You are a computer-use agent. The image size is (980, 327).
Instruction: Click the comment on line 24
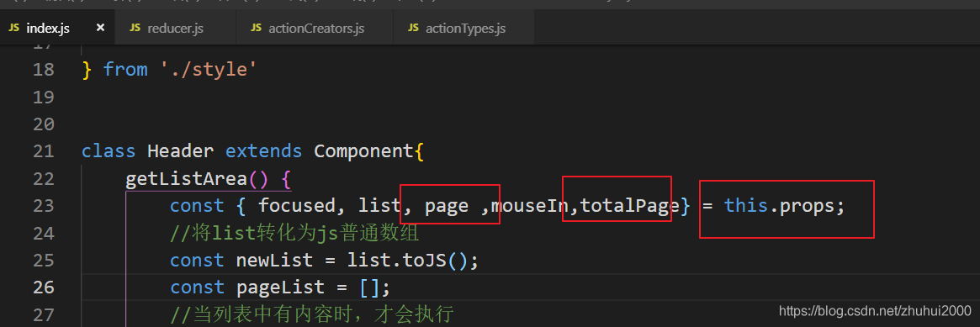(x=294, y=234)
